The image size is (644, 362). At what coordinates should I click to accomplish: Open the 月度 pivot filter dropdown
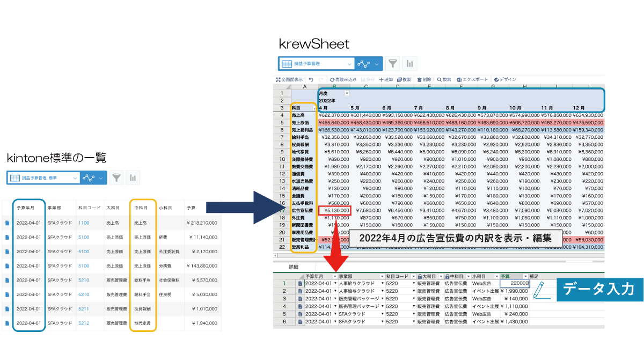pyautogui.click(x=347, y=93)
